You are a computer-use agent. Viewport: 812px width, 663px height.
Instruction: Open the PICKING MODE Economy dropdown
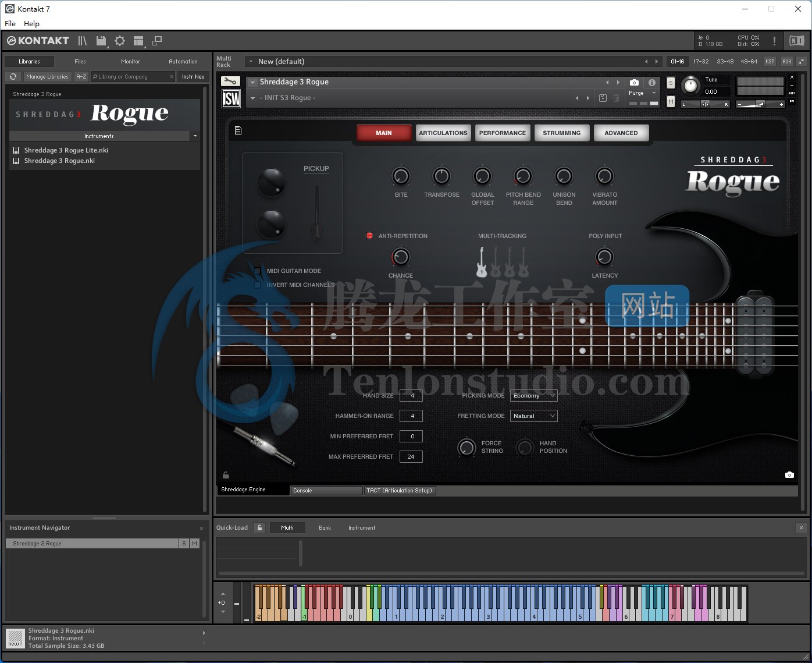point(533,396)
